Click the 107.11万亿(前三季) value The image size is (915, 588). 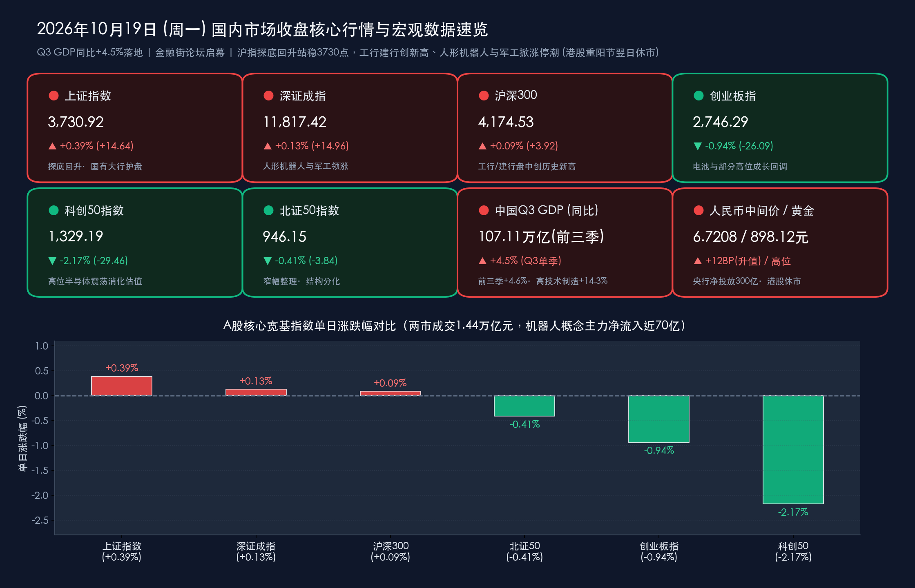(541, 236)
